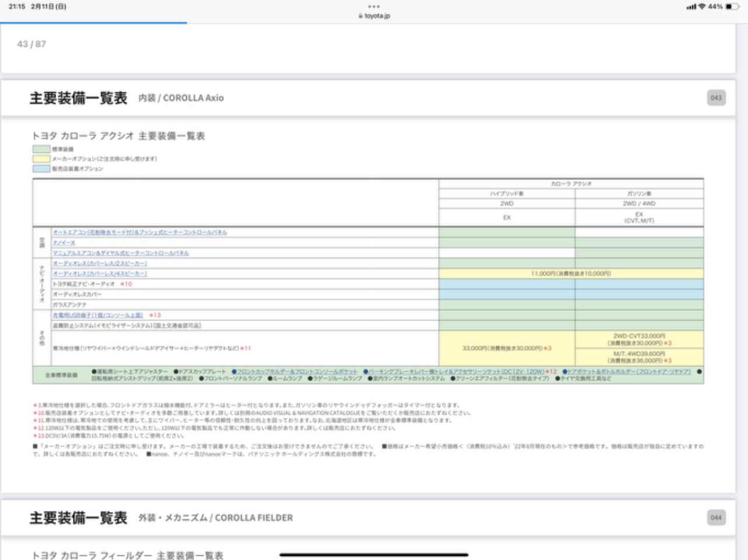Open オーディオレス(カバーレス/4スピーカー) link

99,273
